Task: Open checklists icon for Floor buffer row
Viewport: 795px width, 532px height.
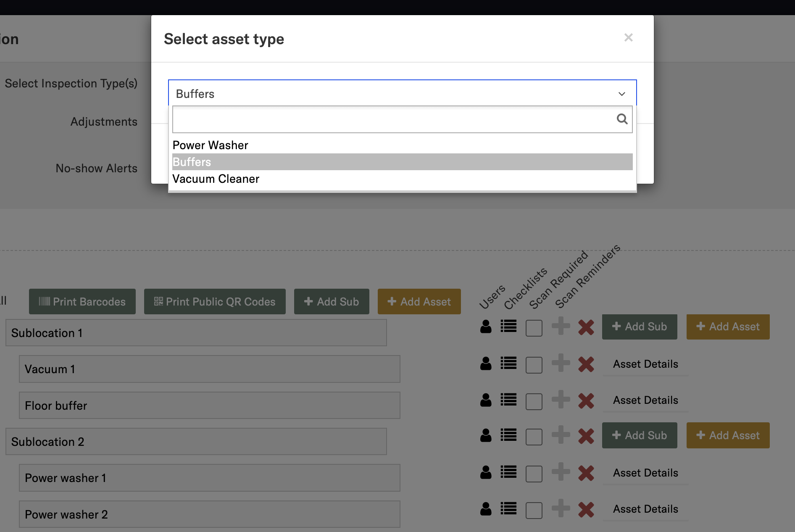Action: click(x=508, y=400)
